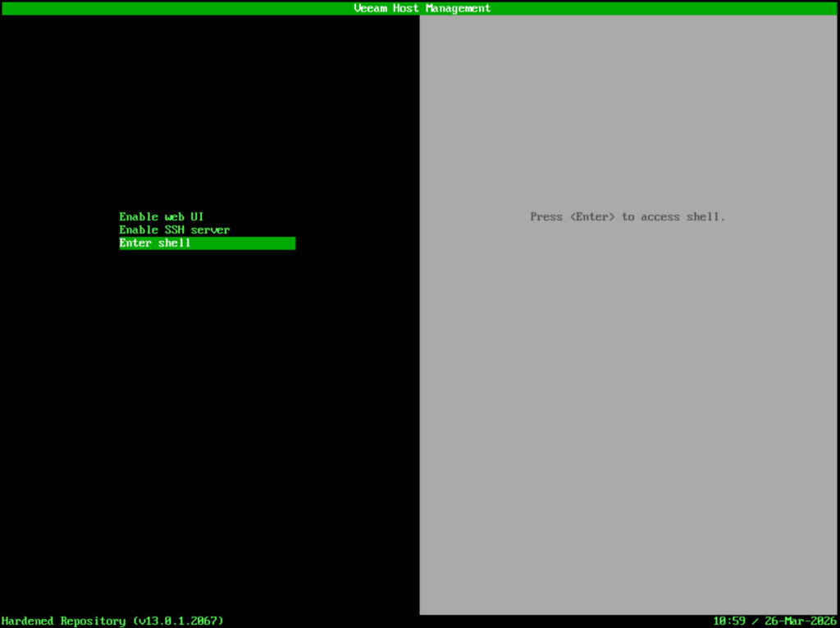Click black area above the Enable web UI item
This screenshot has width=840, height=628.
205,123
